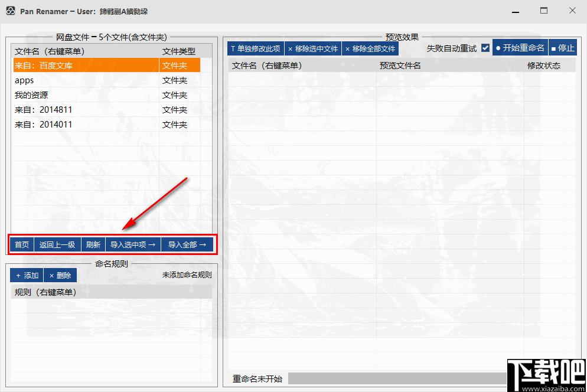
Task: Maximize the Pan Renamer window
Action: click(x=544, y=11)
